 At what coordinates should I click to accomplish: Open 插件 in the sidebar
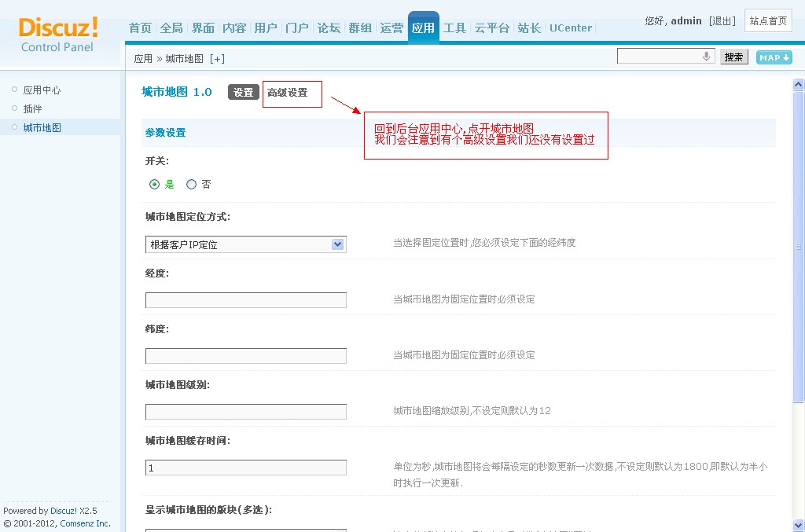click(33, 109)
